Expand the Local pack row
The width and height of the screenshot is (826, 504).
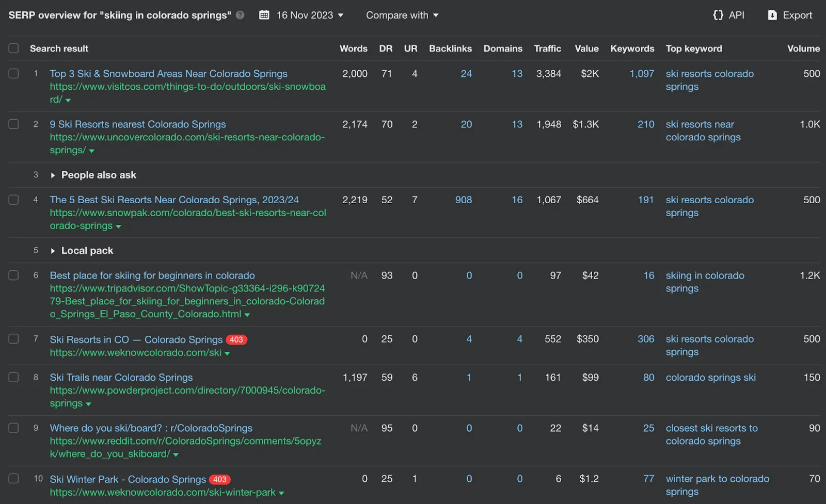click(53, 251)
